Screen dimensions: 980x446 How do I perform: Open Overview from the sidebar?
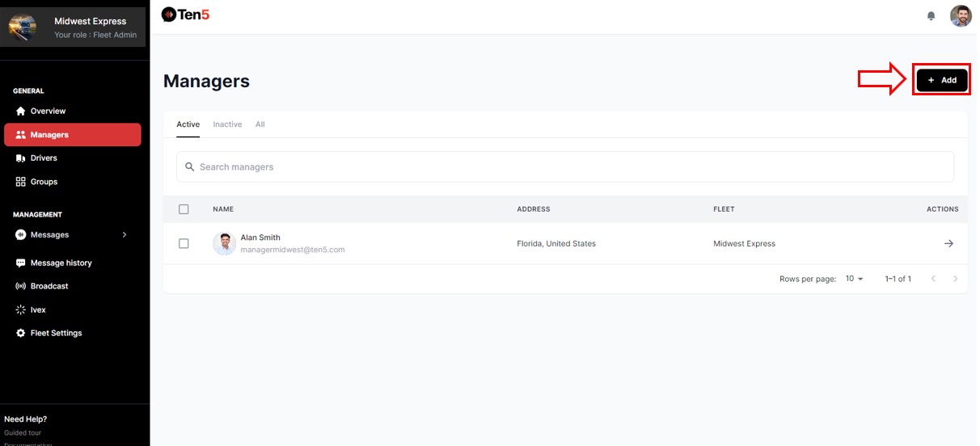(x=48, y=111)
